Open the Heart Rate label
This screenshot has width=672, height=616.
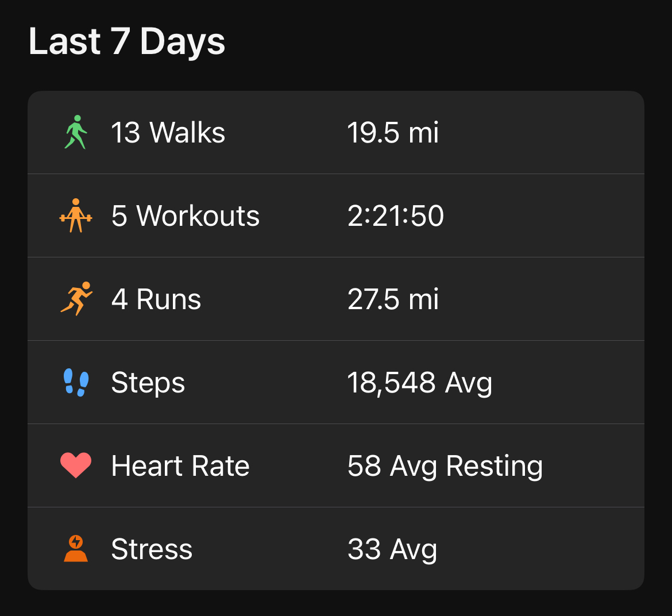click(180, 466)
